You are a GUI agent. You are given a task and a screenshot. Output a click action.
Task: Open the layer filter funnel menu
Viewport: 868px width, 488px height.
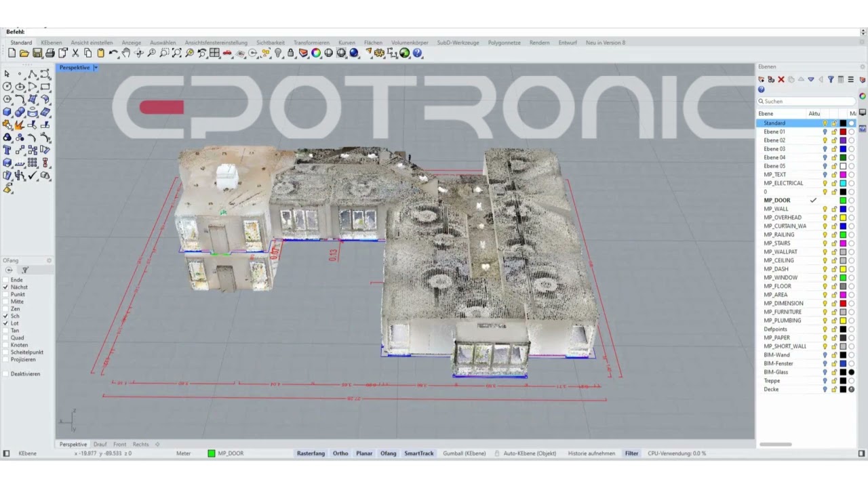(x=831, y=79)
